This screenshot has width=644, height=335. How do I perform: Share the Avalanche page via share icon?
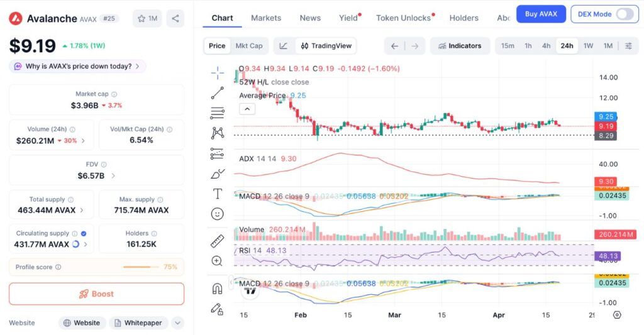pyautogui.click(x=175, y=19)
